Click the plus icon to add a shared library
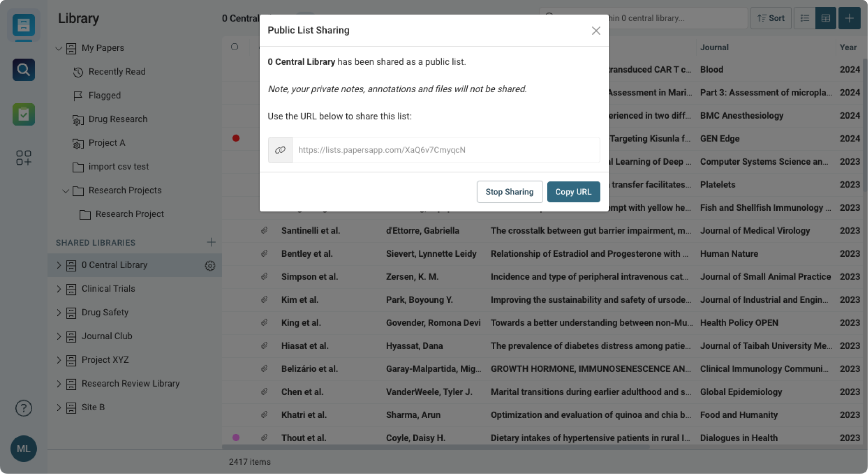Image resolution: width=868 pixels, height=474 pixels. point(211,242)
